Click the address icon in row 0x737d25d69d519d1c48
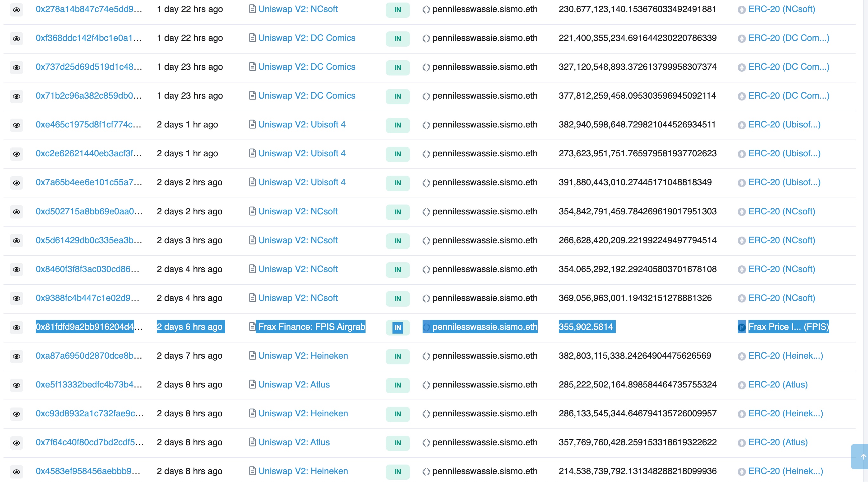The image size is (868, 482). (x=426, y=68)
